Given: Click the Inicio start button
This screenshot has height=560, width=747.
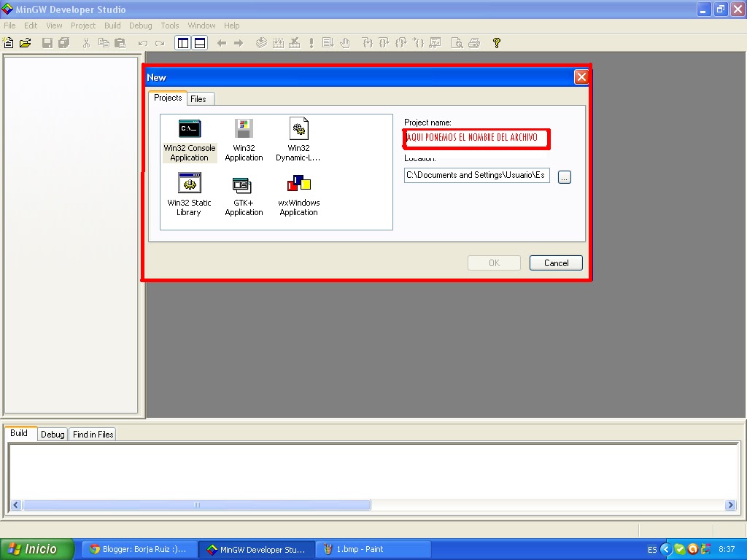Looking at the screenshot, I should tap(36, 549).
